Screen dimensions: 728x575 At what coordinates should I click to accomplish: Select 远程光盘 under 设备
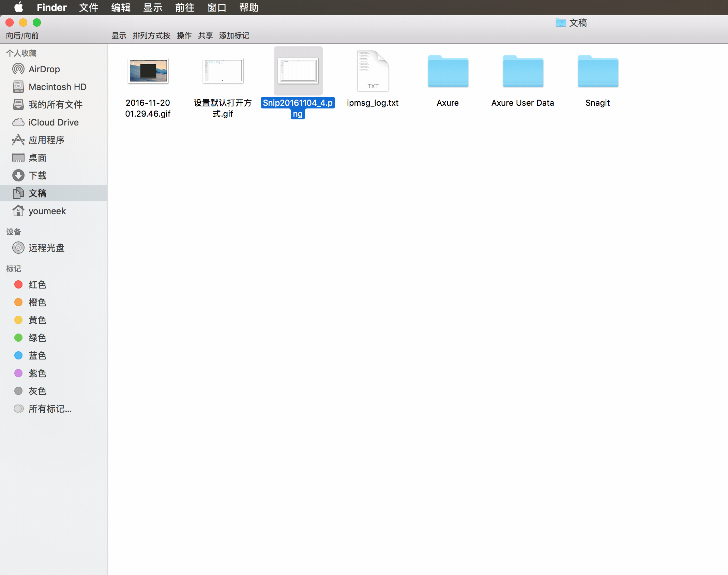[46, 248]
